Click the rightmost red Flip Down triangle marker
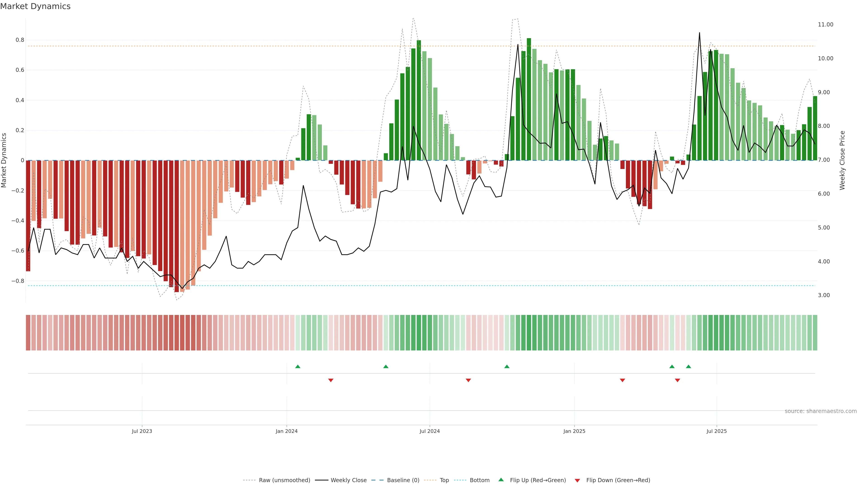 tap(677, 380)
